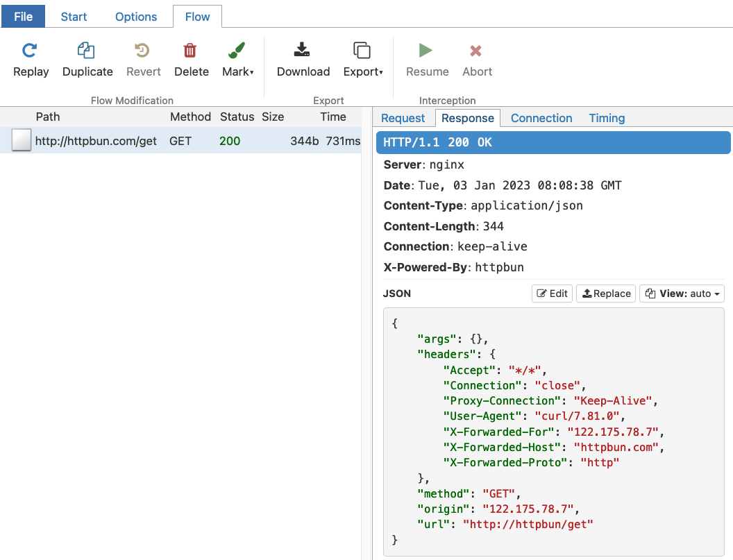Select the Flow tab

(x=197, y=17)
